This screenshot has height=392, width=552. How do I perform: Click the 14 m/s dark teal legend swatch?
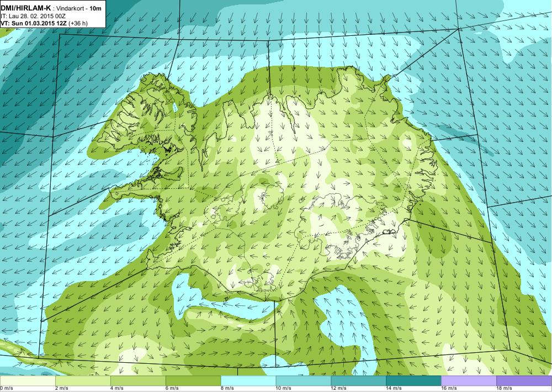pos(413,381)
